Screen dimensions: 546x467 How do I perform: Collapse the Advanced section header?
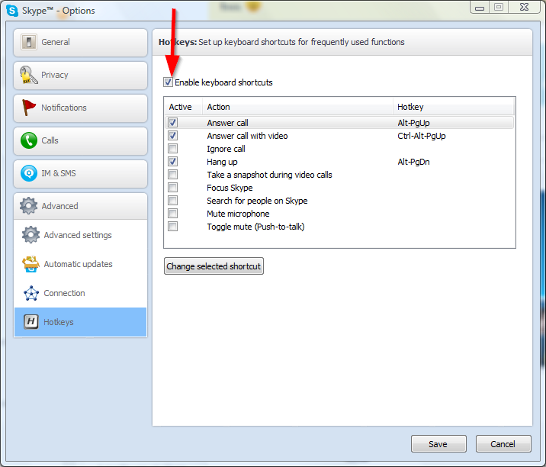point(80,206)
